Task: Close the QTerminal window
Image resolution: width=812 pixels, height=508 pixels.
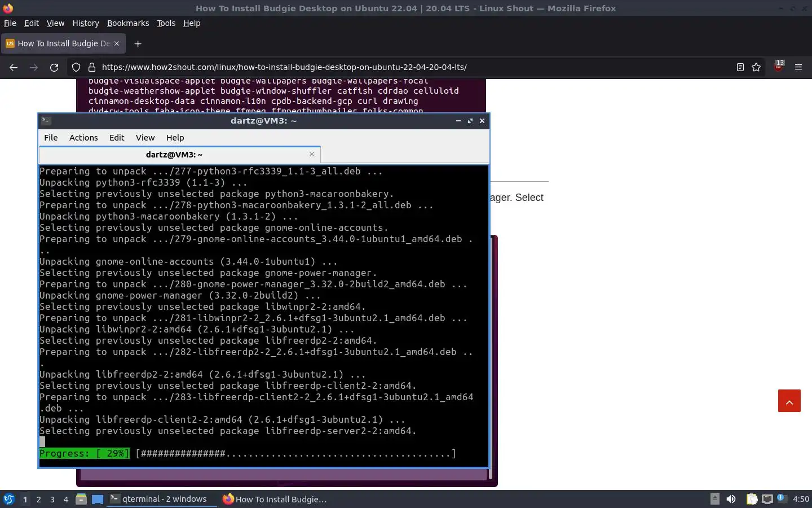Action: click(x=482, y=121)
